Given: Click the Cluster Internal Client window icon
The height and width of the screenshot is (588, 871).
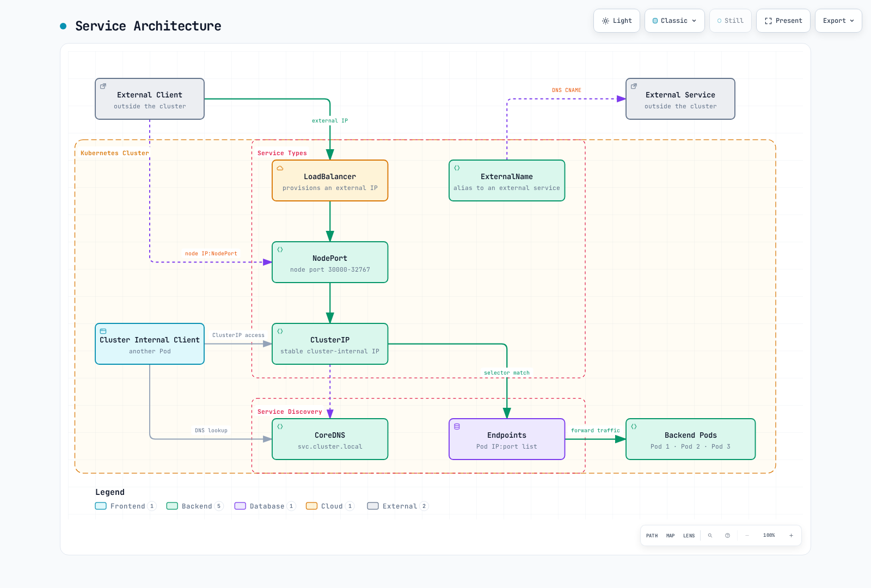Looking at the screenshot, I should click(103, 332).
